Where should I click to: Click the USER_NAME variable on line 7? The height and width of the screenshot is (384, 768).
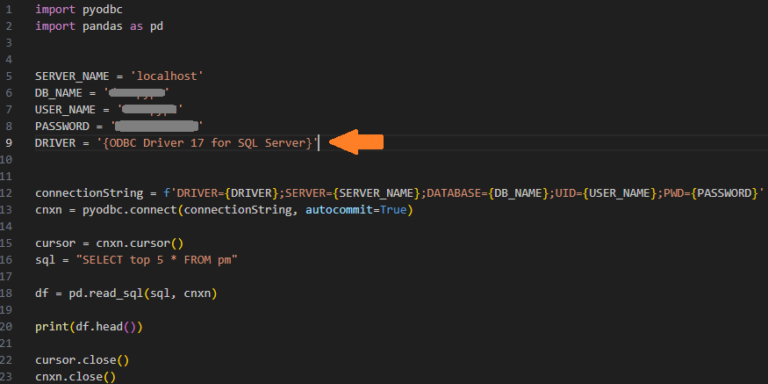pyautogui.click(x=65, y=110)
